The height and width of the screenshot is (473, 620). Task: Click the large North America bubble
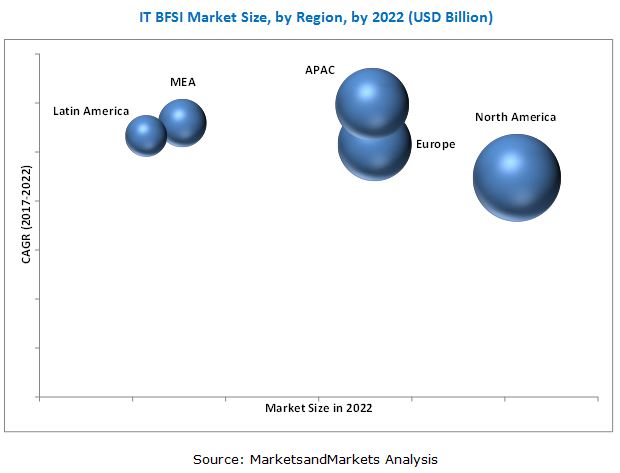tap(516, 177)
